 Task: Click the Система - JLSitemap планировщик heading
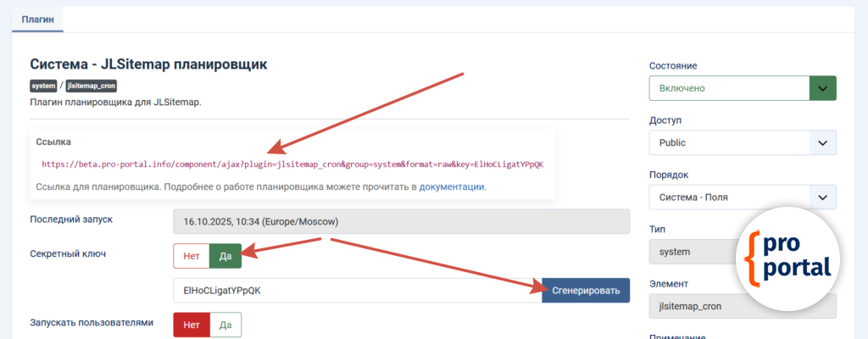tap(148, 64)
